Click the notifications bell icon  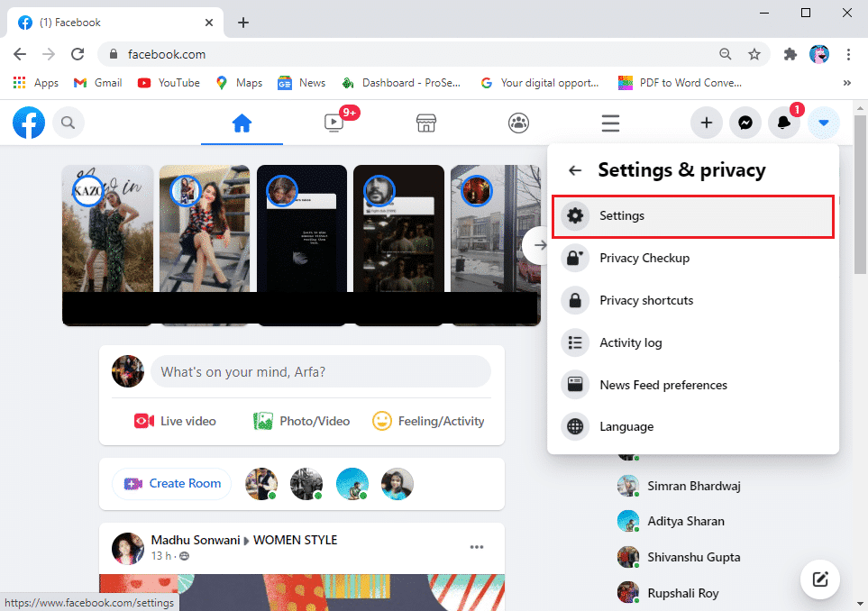[784, 123]
